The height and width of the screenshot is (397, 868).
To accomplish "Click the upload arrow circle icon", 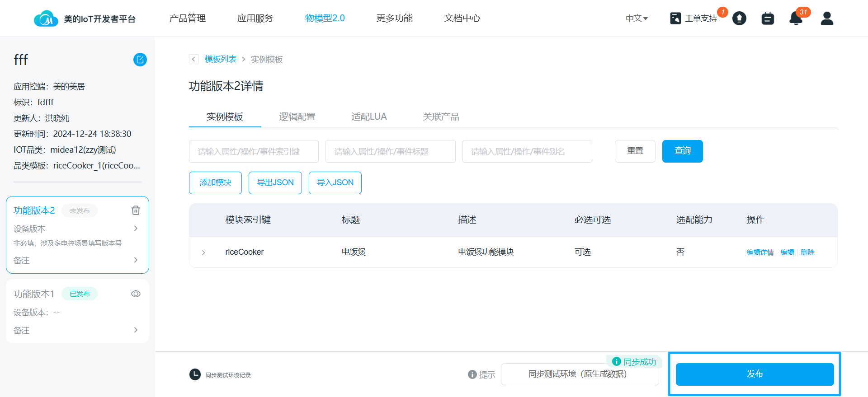I will (739, 19).
